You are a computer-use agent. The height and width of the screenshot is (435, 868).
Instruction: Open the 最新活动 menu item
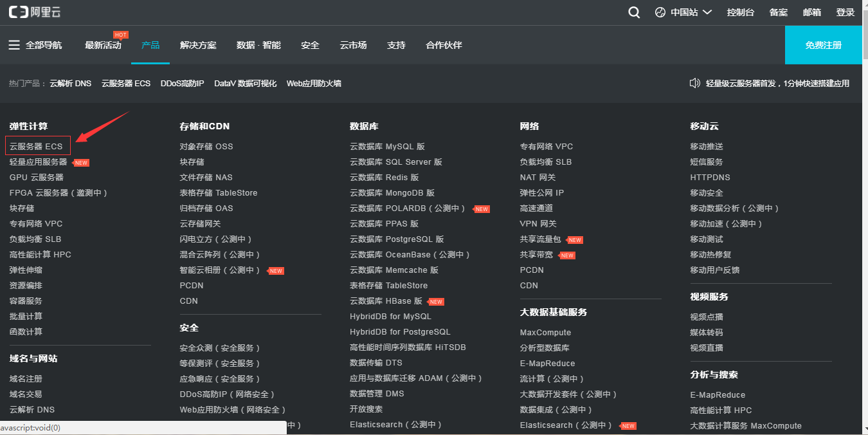pyautogui.click(x=103, y=45)
